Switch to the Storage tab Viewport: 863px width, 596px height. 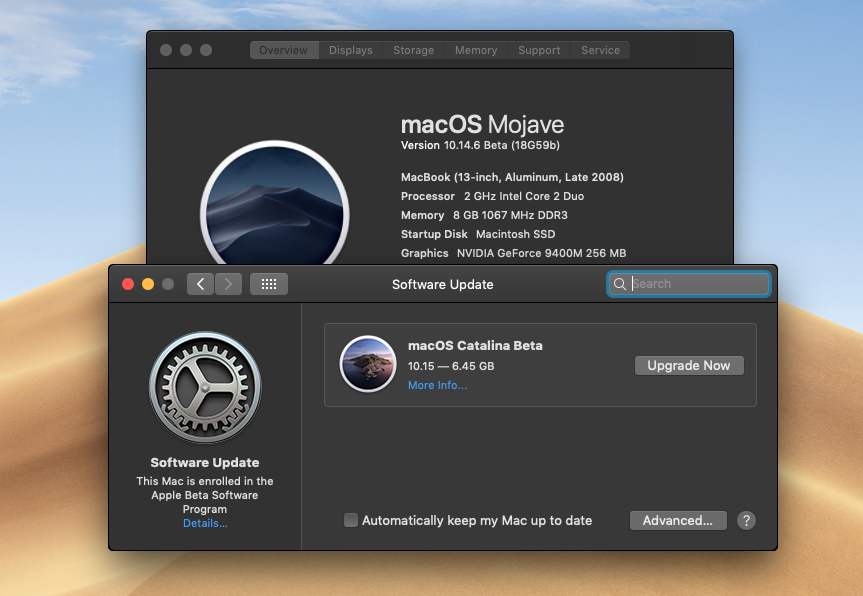tap(413, 50)
